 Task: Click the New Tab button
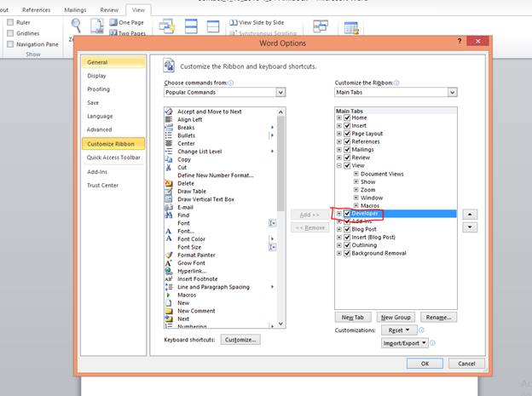pyautogui.click(x=352, y=318)
